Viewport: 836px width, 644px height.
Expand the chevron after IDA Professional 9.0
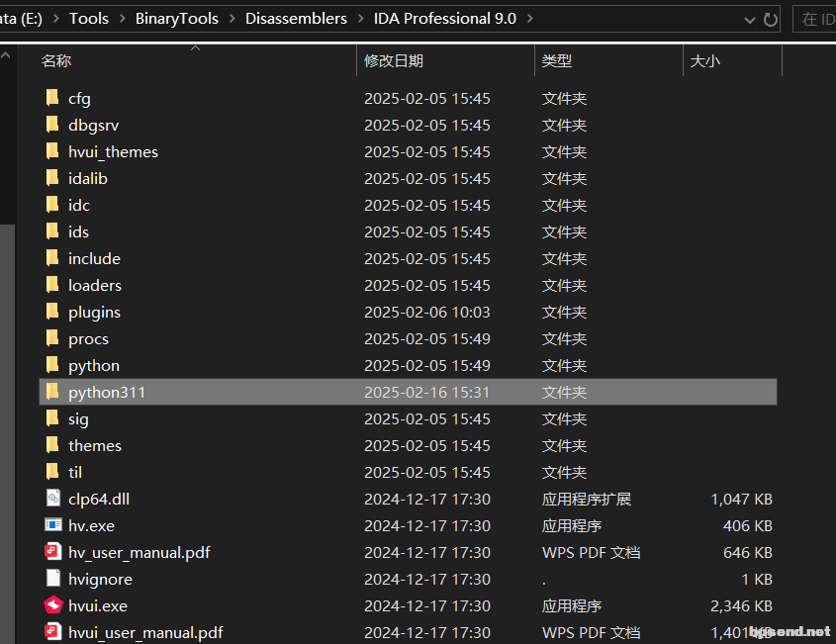point(530,19)
